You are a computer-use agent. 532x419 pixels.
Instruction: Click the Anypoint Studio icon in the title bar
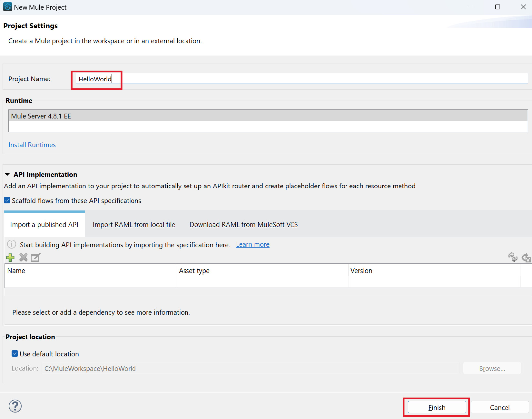[x=7, y=6]
